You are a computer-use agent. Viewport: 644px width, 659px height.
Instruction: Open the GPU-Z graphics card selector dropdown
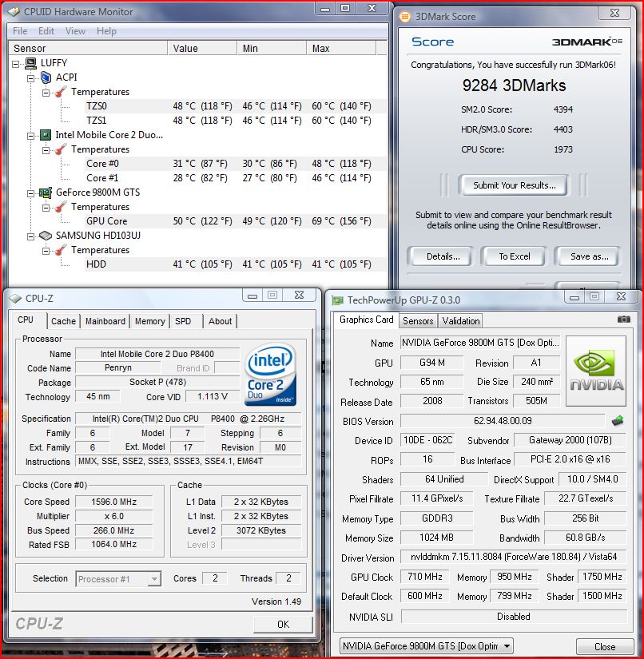507,646
